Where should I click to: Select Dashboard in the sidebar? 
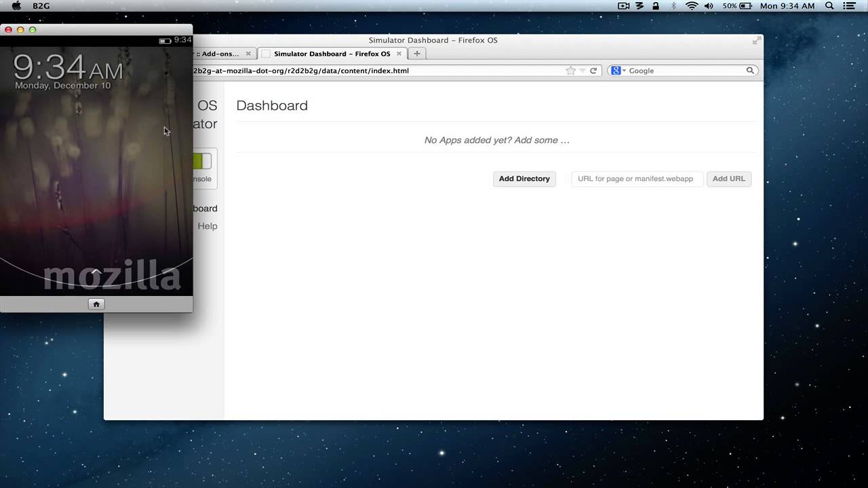(x=205, y=209)
